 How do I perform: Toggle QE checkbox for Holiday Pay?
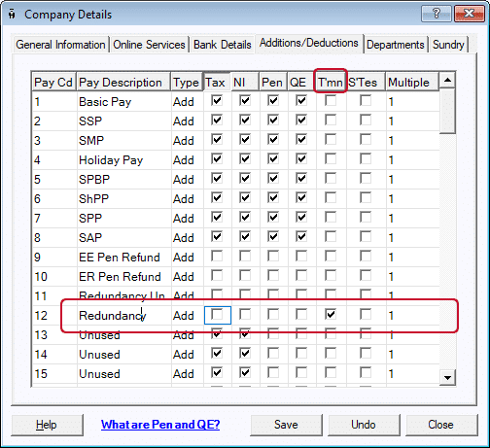click(301, 159)
